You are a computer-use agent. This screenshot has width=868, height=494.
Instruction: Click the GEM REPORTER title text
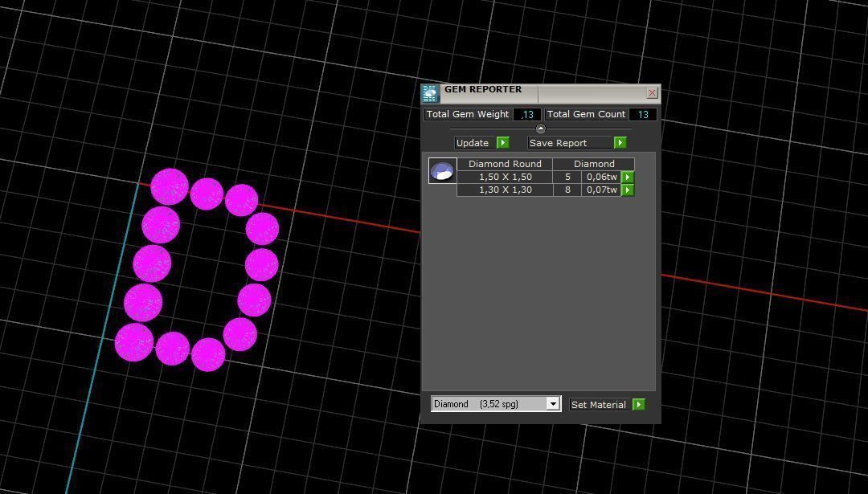tap(483, 90)
